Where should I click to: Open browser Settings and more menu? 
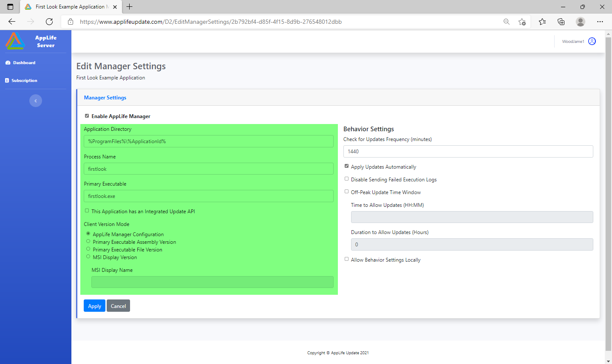[x=600, y=22]
